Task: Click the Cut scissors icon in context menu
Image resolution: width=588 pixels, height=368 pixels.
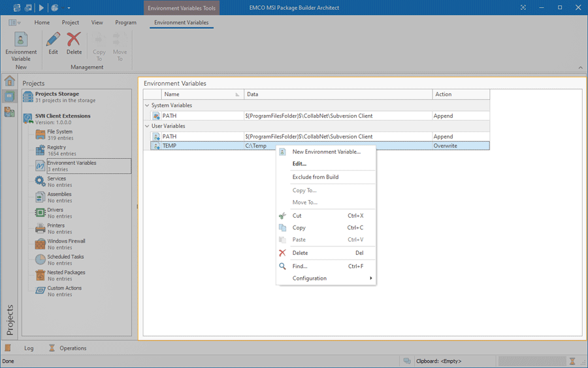Action: (282, 216)
